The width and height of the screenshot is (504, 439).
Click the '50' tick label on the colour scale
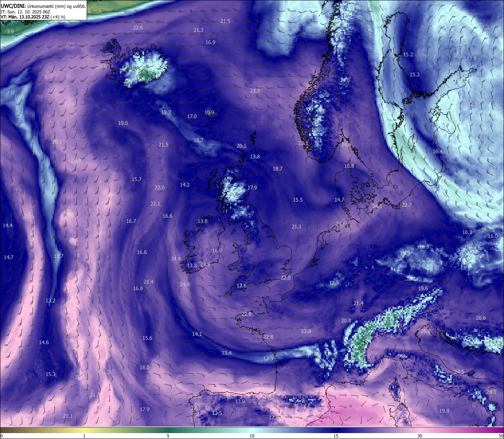tap(500, 436)
